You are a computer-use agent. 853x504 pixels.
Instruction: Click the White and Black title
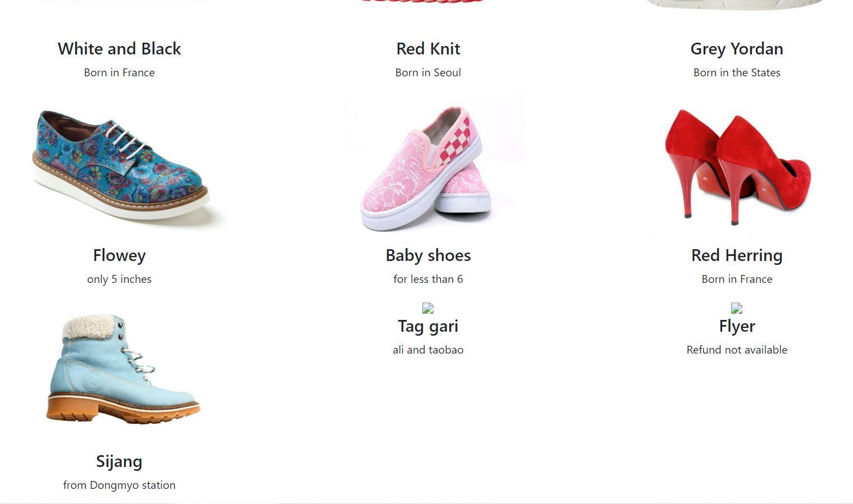120,49
